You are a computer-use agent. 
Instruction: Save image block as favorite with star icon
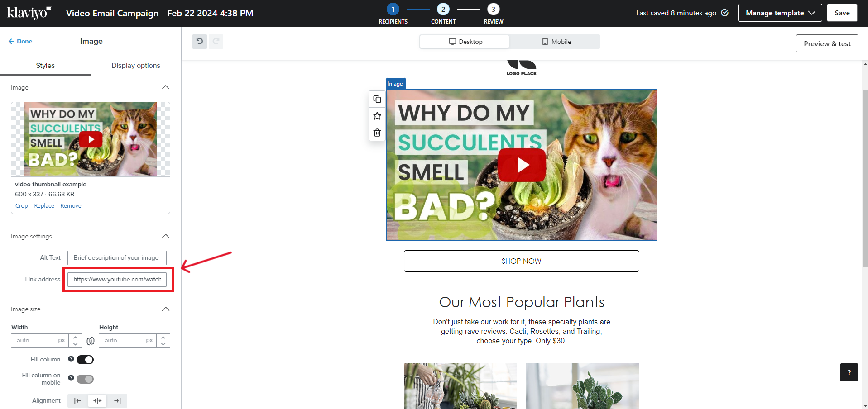[x=377, y=116]
